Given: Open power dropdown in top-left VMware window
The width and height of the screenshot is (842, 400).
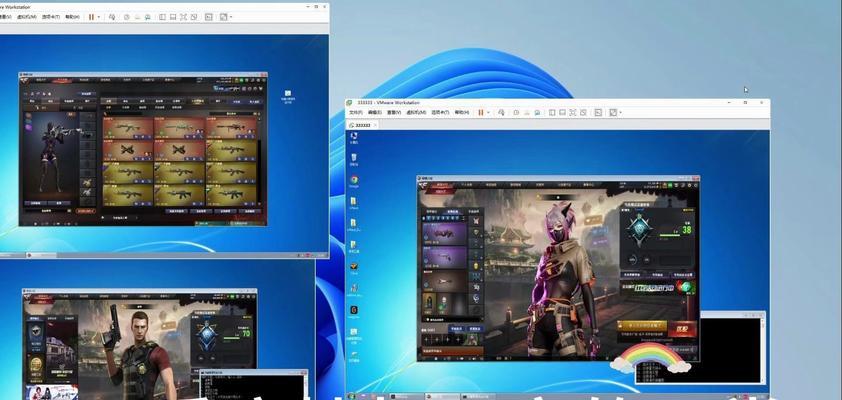Looking at the screenshot, I should click(x=99, y=17).
